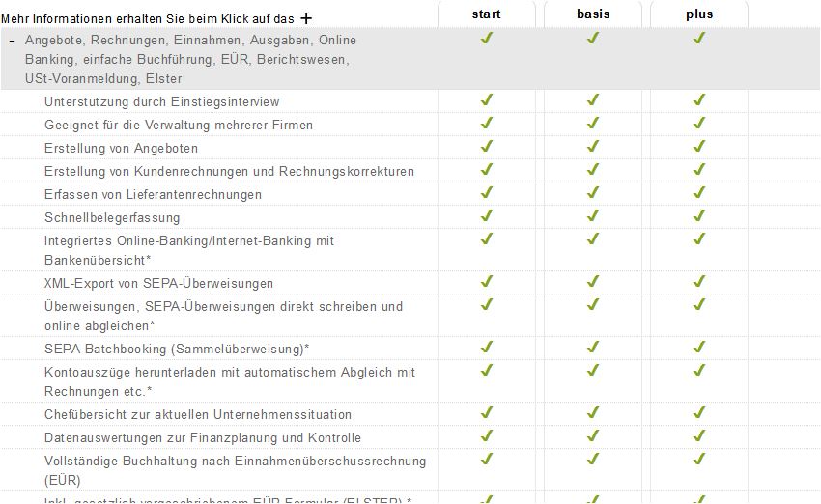The height and width of the screenshot is (504, 821).
Task: Click plus checkmark for Geeignet für mehrere Firmen
Action: 699,123
